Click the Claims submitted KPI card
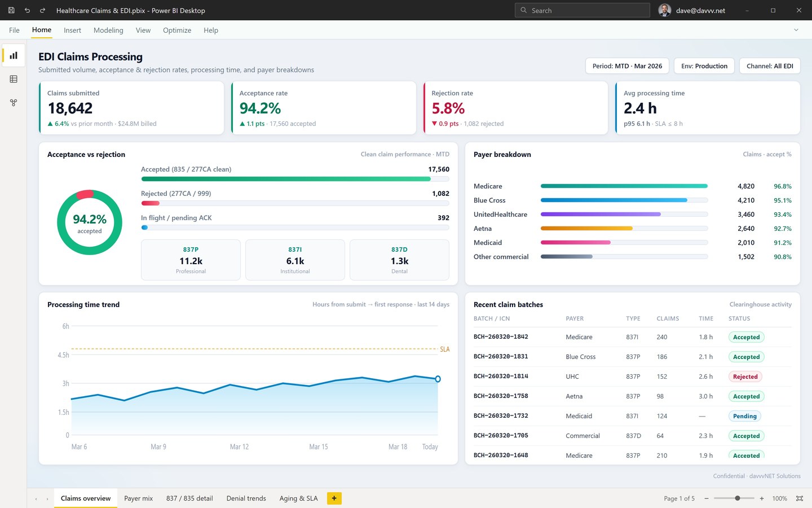 (x=131, y=108)
